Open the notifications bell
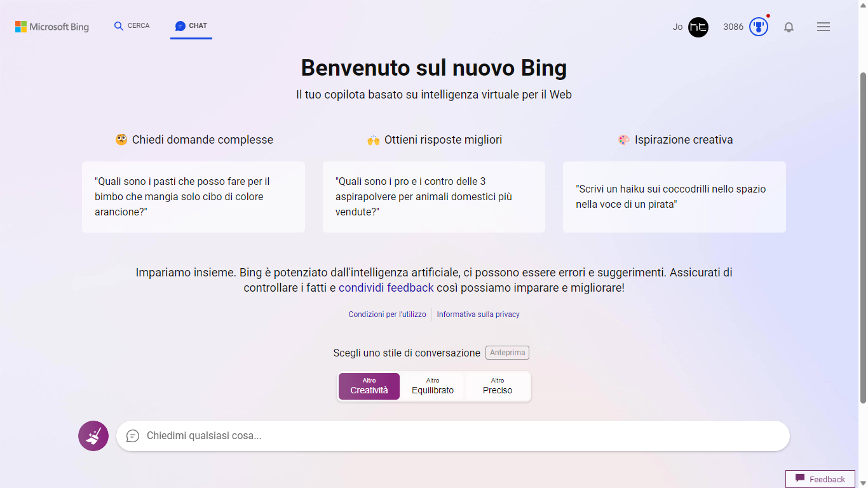Viewport: 868px width, 488px height. pyautogui.click(x=789, y=27)
